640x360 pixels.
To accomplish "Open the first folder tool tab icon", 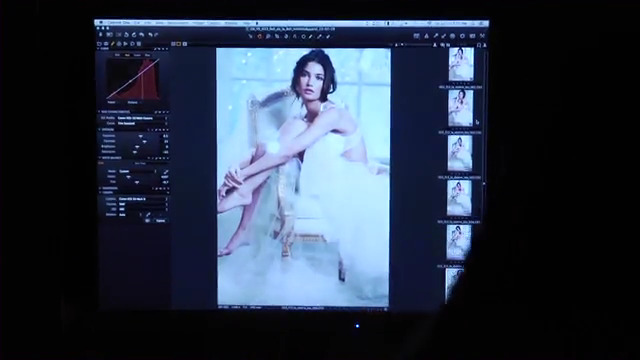I will [99, 44].
